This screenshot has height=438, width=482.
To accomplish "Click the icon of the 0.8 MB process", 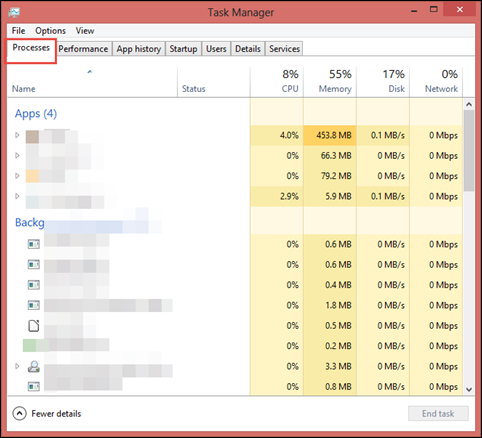I will point(34,386).
